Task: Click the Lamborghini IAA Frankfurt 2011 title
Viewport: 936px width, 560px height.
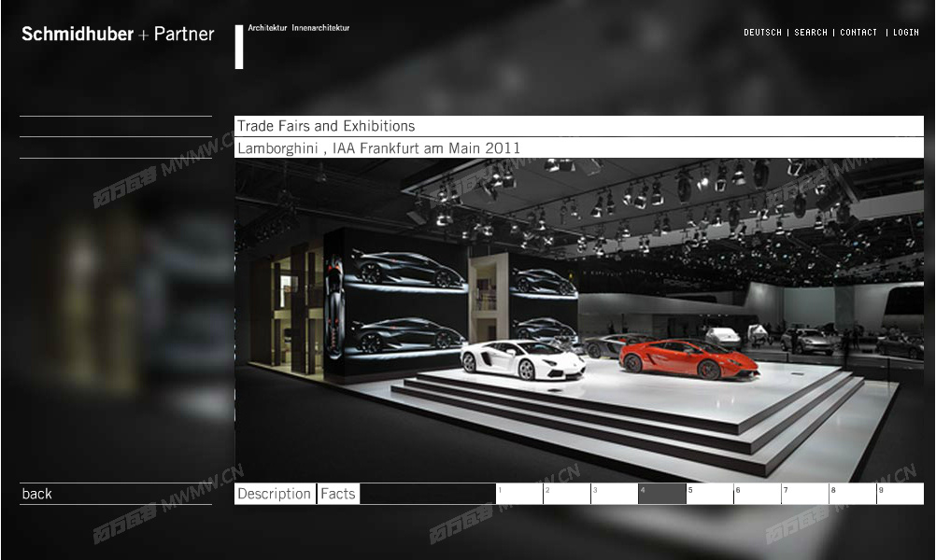Action: coord(378,147)
